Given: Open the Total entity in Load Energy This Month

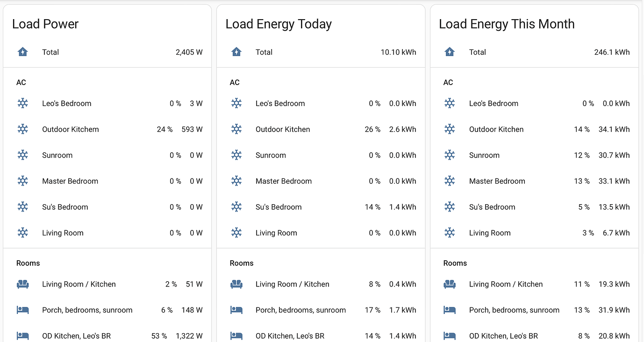Looking at the screenshot, I should [477, 52].
